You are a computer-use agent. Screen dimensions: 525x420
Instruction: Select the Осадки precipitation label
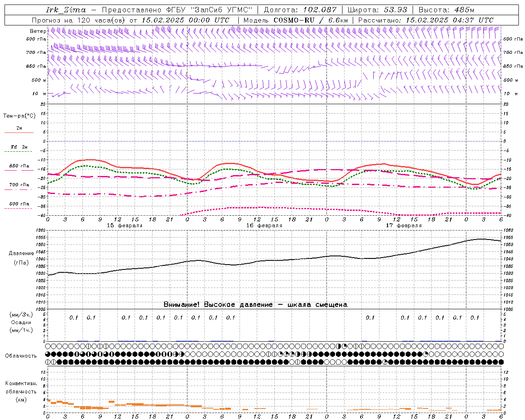coord(21,322)
